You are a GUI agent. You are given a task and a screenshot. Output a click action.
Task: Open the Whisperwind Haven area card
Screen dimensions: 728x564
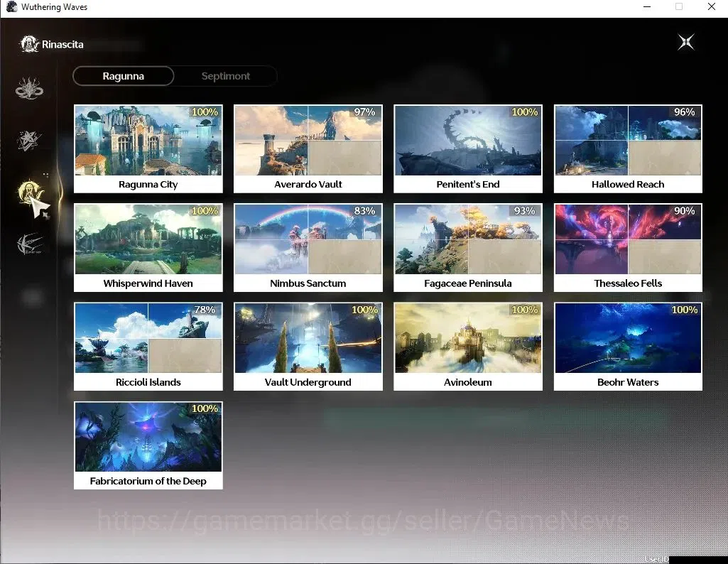click(148, 247)
